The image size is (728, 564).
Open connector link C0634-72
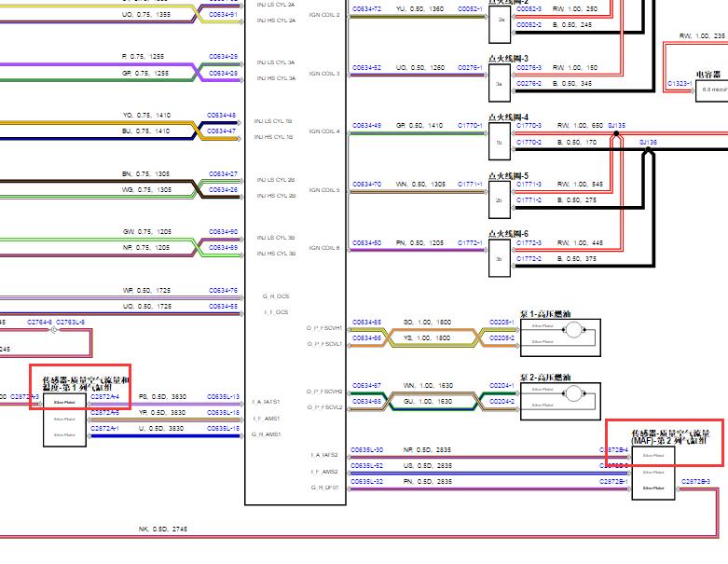point(366,8)
